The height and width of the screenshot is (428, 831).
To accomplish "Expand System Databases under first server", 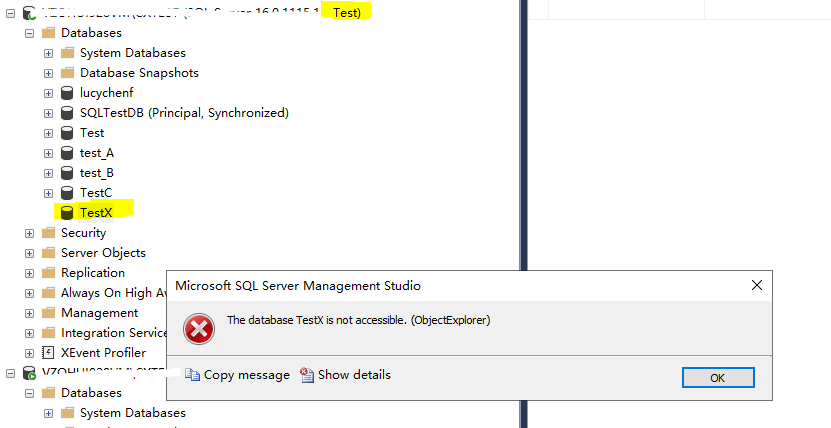I will click(x=48, y=54).
